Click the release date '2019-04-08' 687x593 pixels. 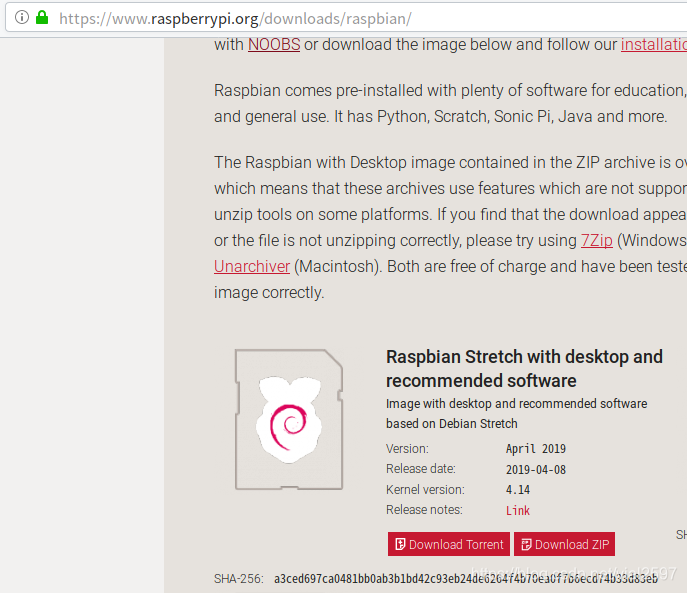pyautogui.click(x=536, y=469)
